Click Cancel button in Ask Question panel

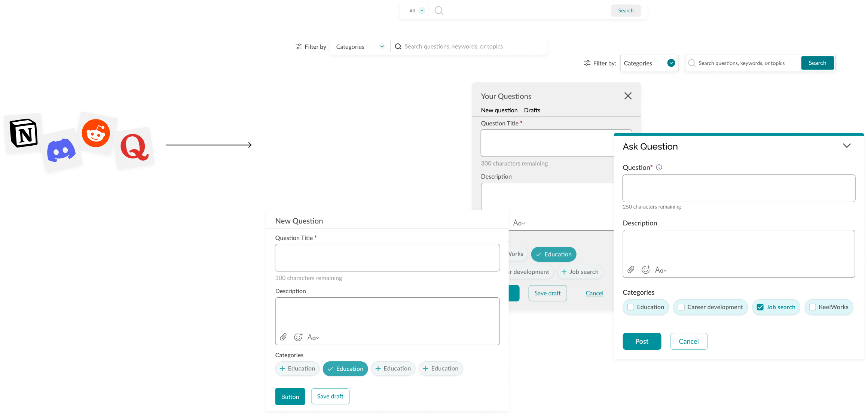click(689, 341)
